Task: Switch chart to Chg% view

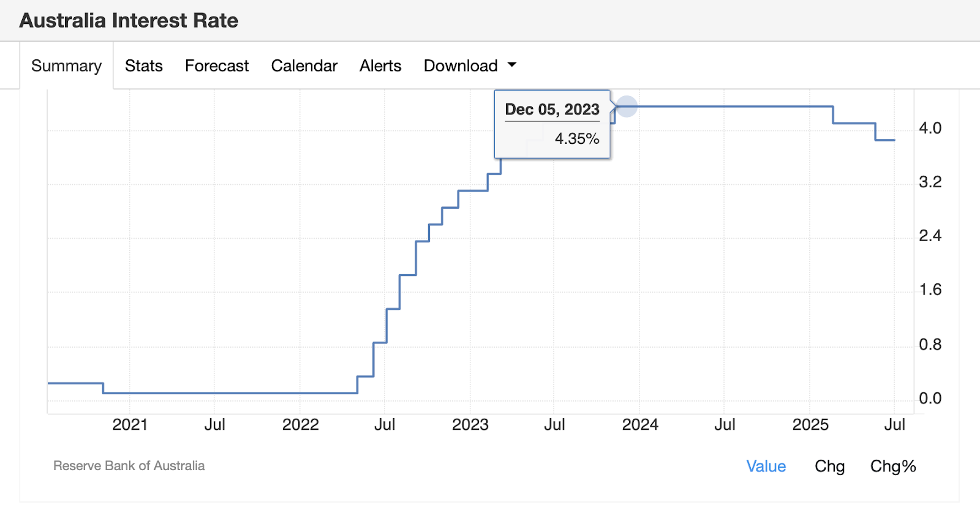Action: pos(893,466)
